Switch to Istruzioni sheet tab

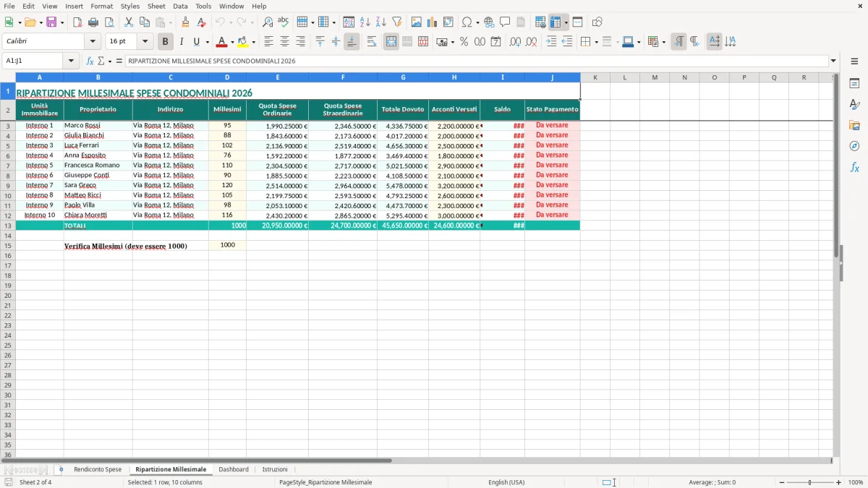(275, 469)
